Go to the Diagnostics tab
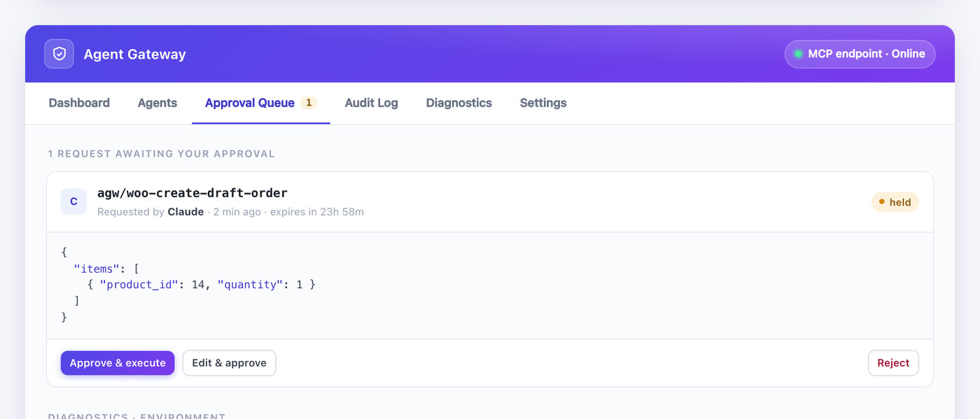This screenshot has width=980, height=419. click(458, 103)
